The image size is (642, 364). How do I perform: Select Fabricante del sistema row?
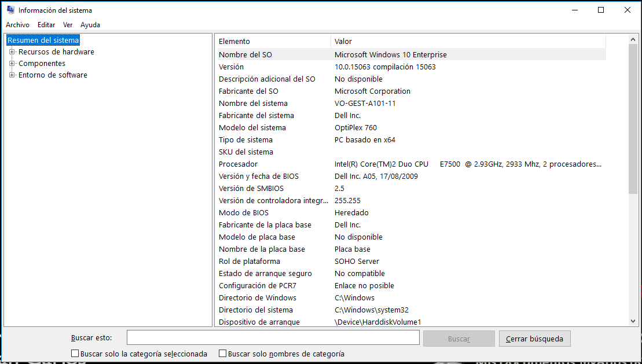click(x=412, y=116)
